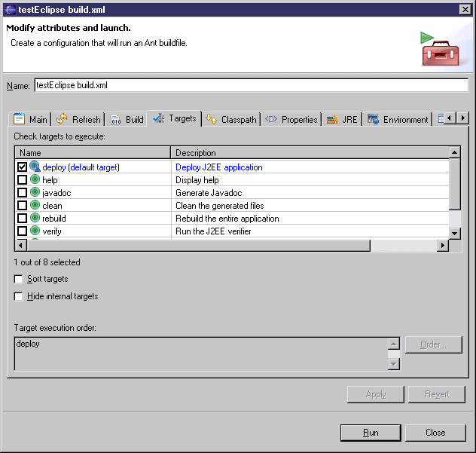Viewport: 476px width, 453px height.
Task: Click the JRE tab icon
Action: [331, 119]
